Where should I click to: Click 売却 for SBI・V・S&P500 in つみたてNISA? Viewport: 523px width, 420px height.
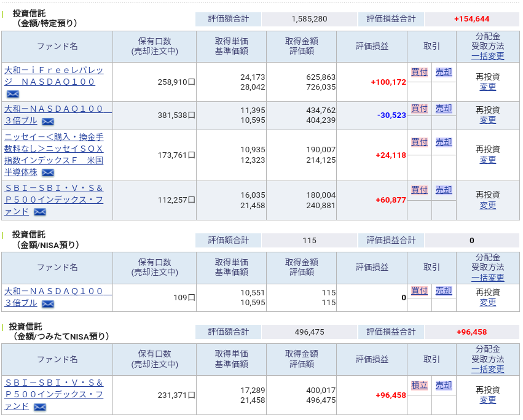[x=444, y=386]
